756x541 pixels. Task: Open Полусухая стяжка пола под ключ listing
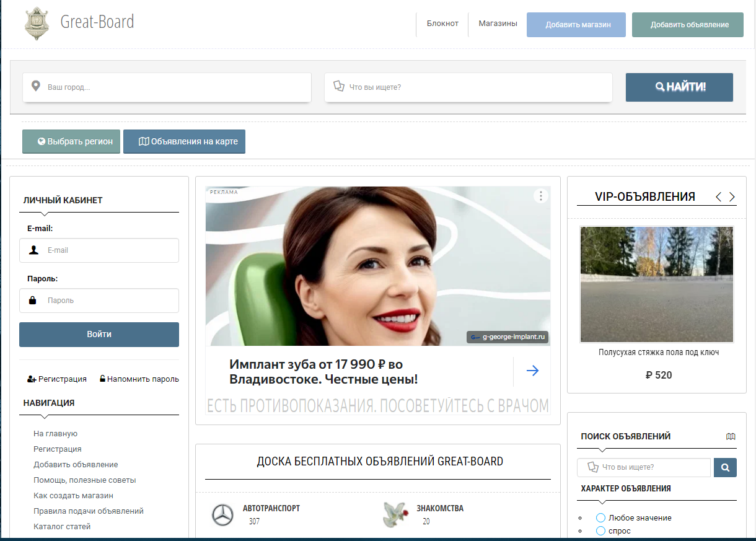(x=659, y=352)
